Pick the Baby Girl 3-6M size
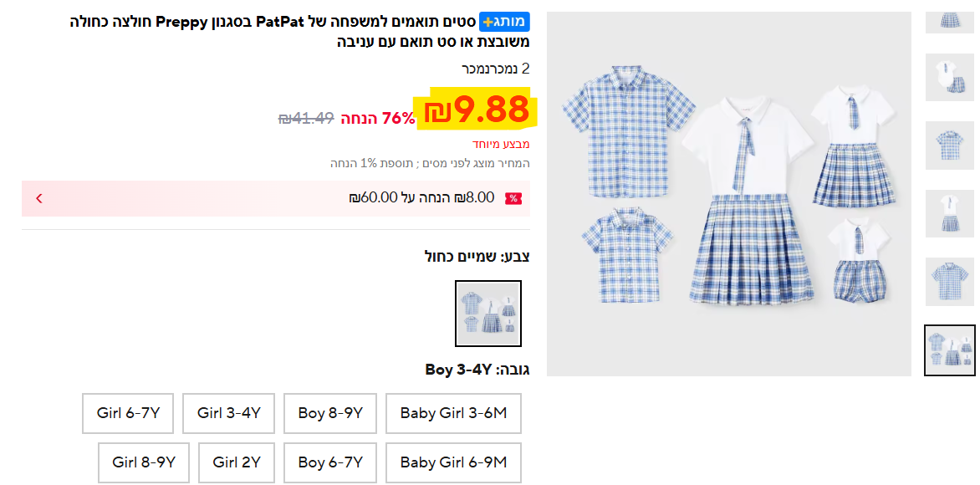This screenshot has width=980, height=485. (x=453, y=413)
